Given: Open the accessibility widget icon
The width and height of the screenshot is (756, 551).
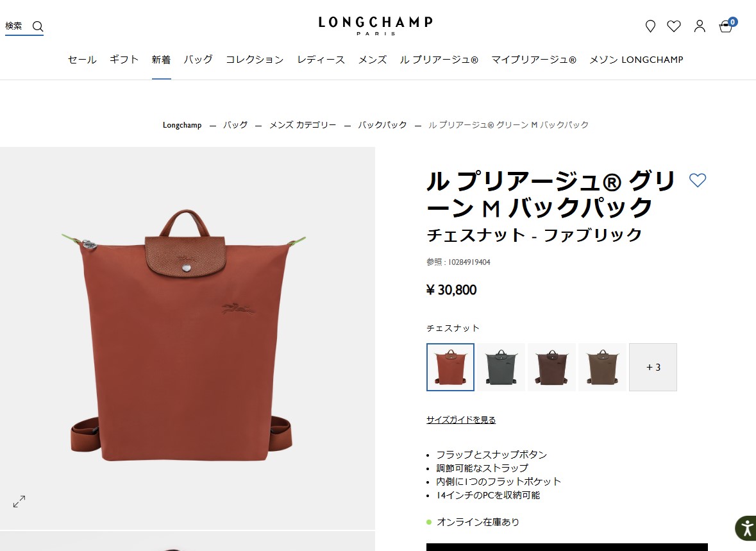Looking at the screenshot, I should (x=746, y=528).
